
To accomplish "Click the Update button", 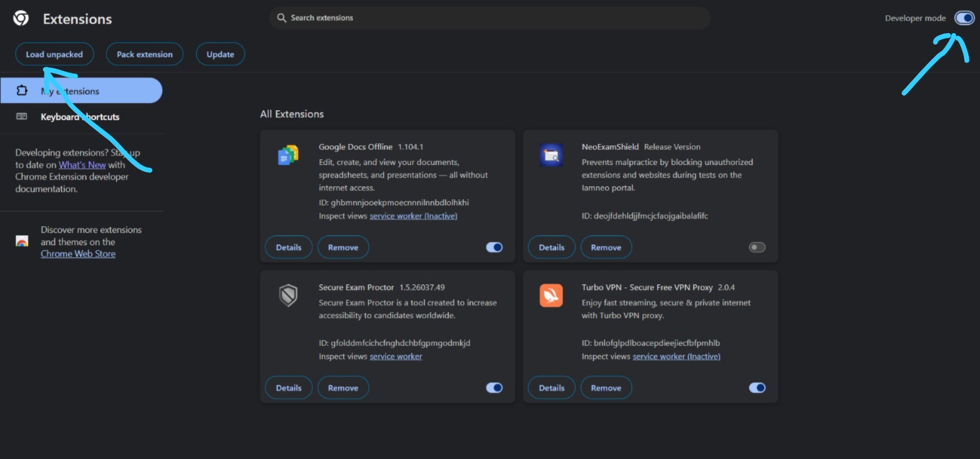I will tap(221, 54).
